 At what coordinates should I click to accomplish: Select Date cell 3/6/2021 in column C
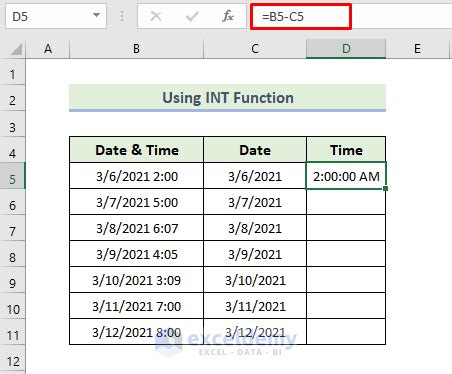point(255,176)
